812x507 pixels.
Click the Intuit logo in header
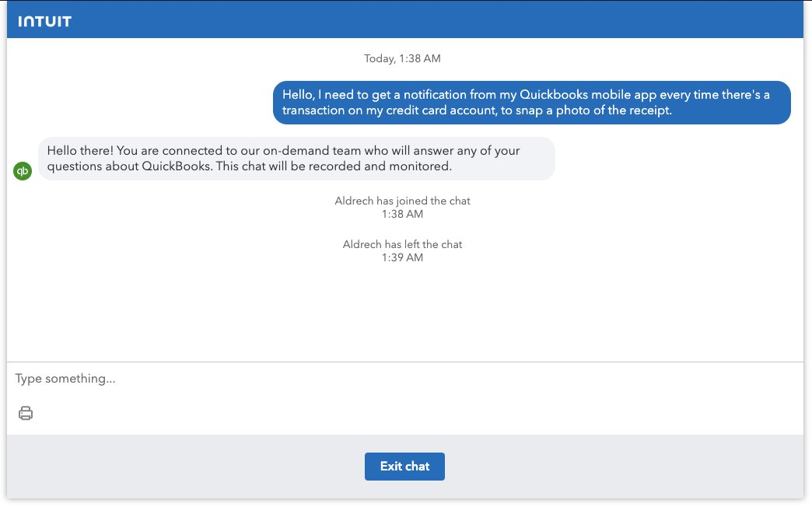tap(44, 21)
